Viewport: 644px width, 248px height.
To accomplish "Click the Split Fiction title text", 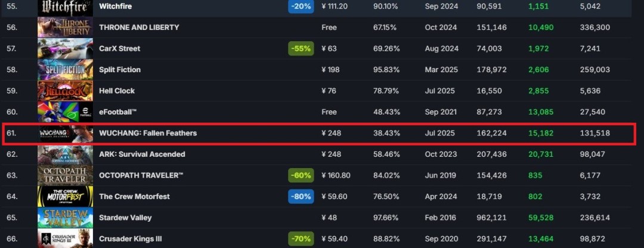I will click(x=120, y=70).
